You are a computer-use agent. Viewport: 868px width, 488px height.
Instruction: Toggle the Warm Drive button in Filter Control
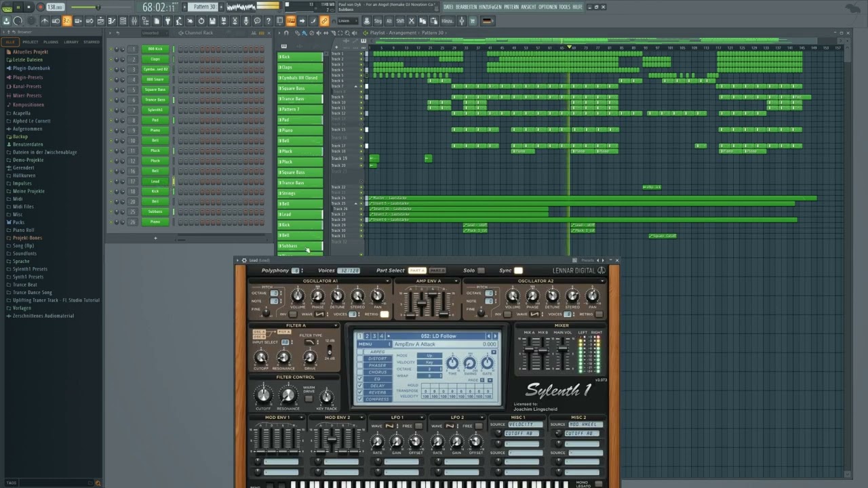click(309, 399)
